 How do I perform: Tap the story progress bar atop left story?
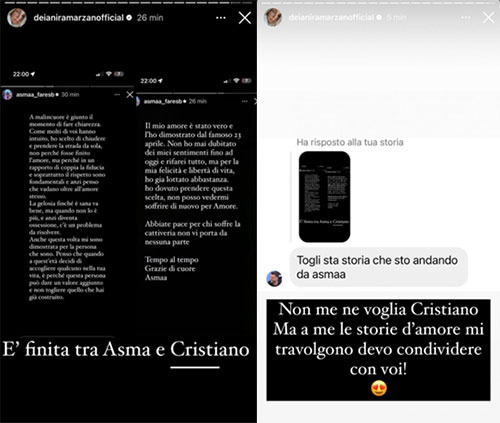tap(129, 3)
